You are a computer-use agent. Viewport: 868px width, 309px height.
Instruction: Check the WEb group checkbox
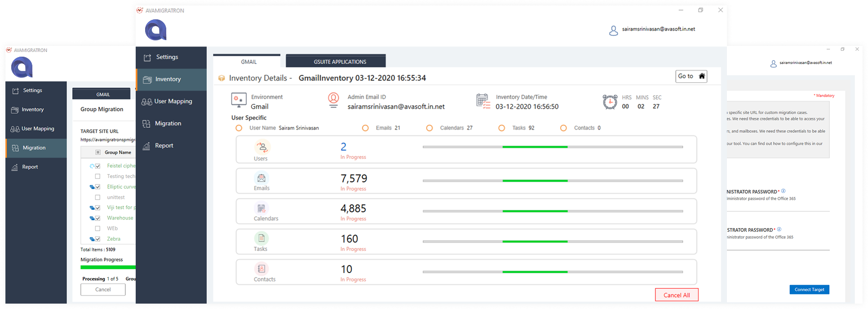(x=97, y=228)
